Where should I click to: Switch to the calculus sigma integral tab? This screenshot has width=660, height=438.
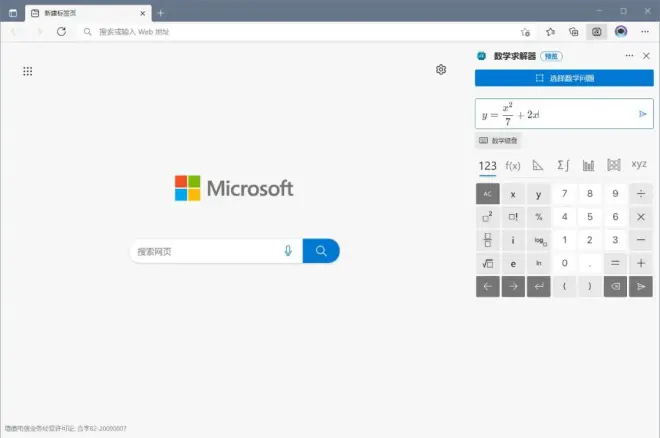(x=563, y=165)
